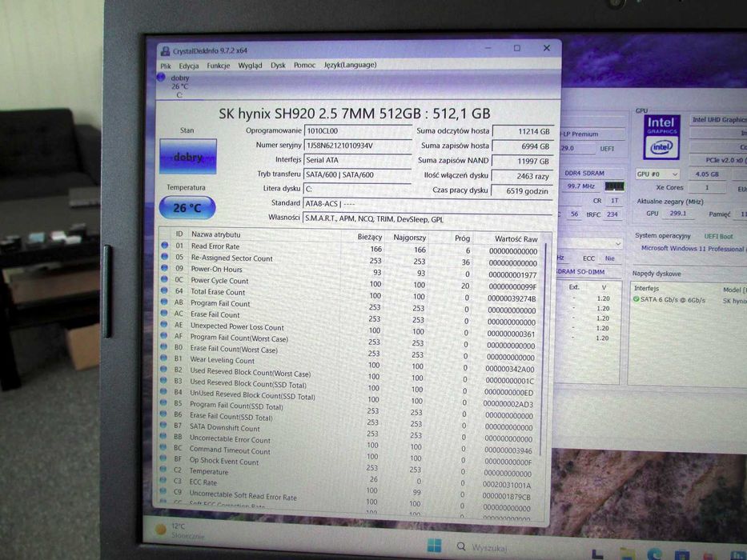Click the status dot for Total Erase Count
Image resolution: width=747 pixels, height=560 pixels.
[164, 290]
